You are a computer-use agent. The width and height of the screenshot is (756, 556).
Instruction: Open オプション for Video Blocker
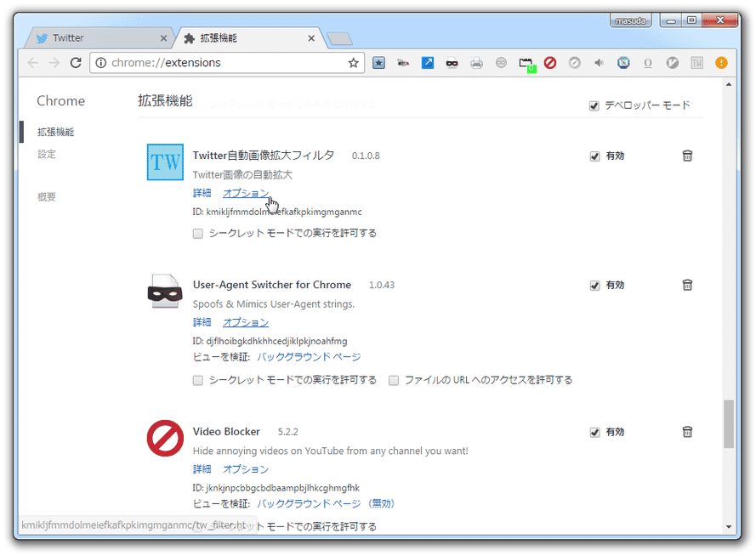(246, 468)
